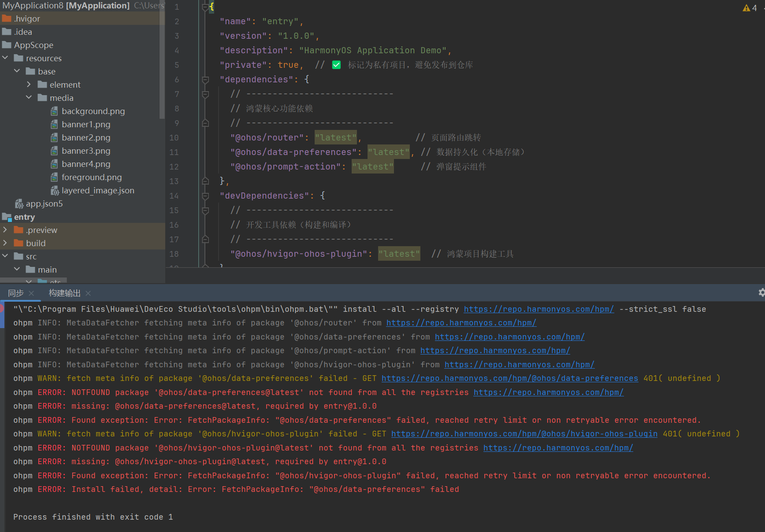Open the data-preferences repo URL link
The image size is (765, 532).
(509, 378)
